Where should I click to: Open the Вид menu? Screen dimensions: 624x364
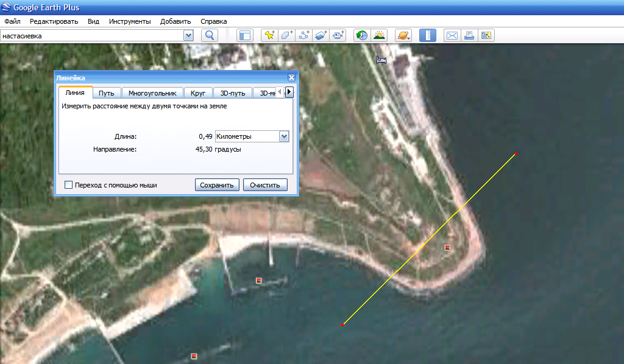pos(93,21)
